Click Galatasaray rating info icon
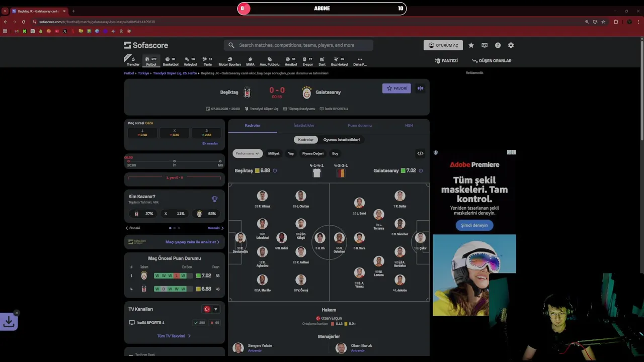This screenshot has height=362, width=644. (x=421, y=170)
